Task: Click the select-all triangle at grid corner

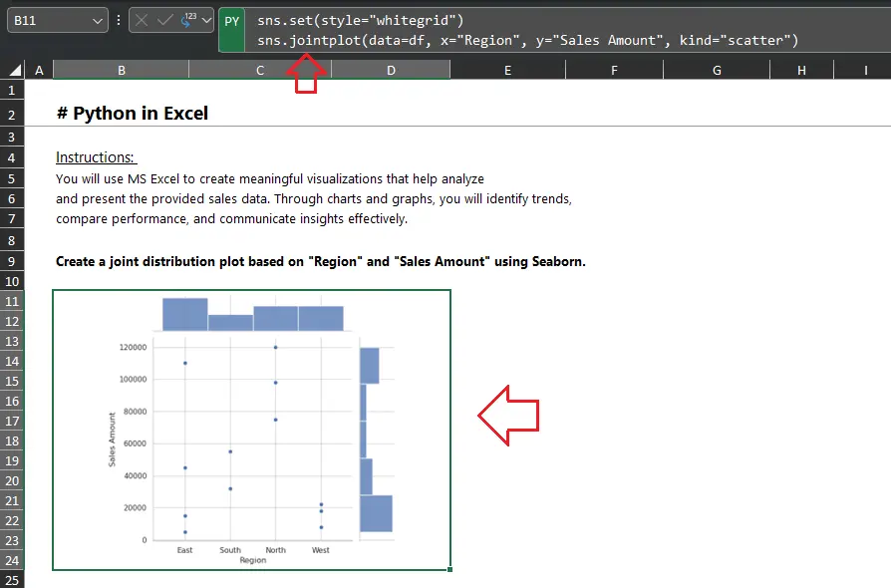Action: [15, 70]
